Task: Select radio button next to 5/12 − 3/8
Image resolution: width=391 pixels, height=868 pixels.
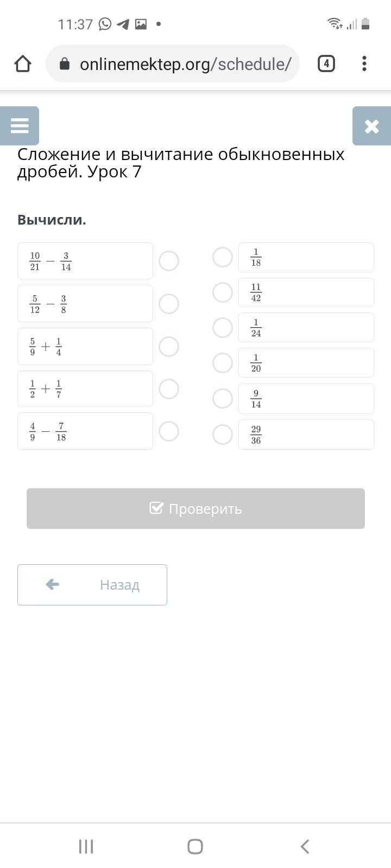Action: (x=169, y=304)
